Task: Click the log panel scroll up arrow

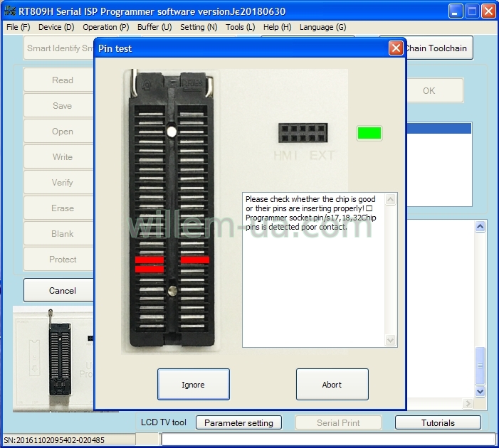Action: pos(480,226)
